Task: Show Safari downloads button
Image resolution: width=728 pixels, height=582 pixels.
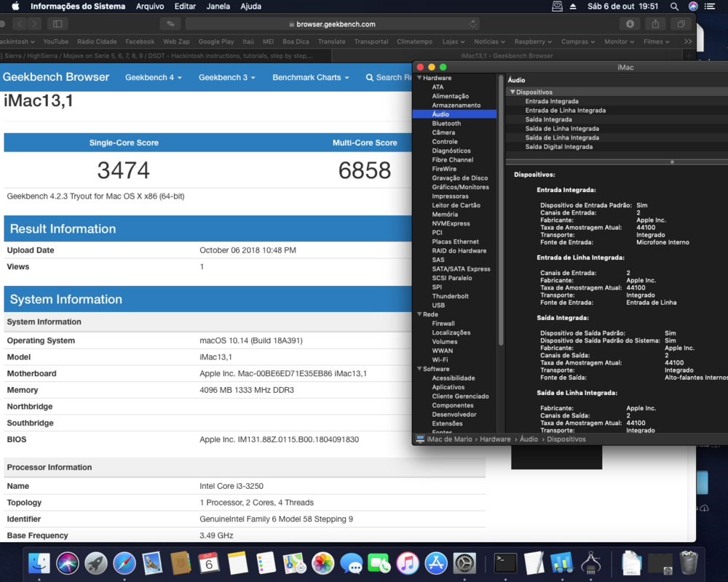Action: coord(630,24)
